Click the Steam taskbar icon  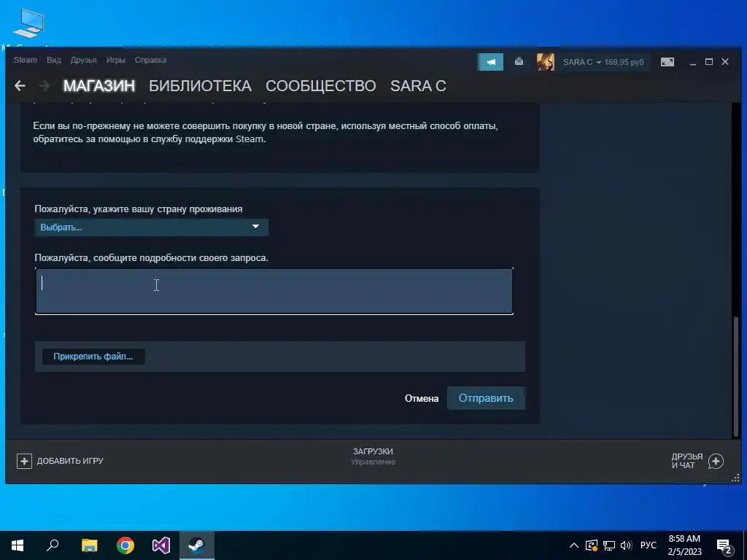coord(197,545)
